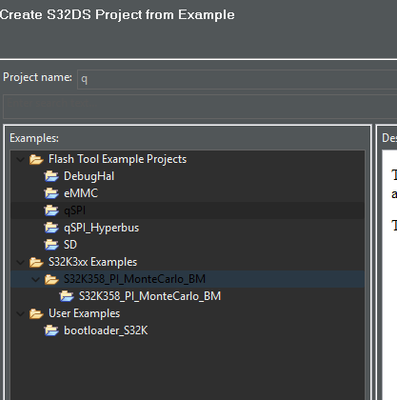Image resolution: width=397 pixels, height=400 pixels.
Task: Select the DebugHal example label
Action: pyautogui.click(x=89, y=176)
